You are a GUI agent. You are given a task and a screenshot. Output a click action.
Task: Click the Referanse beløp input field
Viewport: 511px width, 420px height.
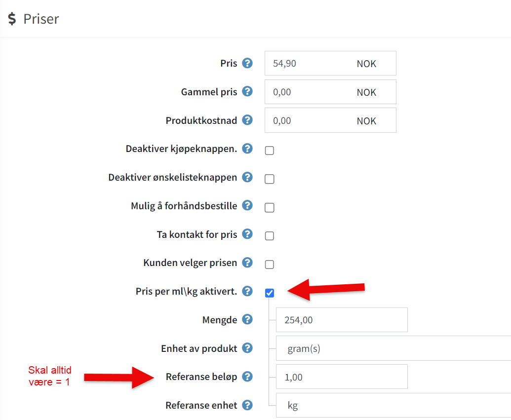pyautogui.click(x=341, y=377)
